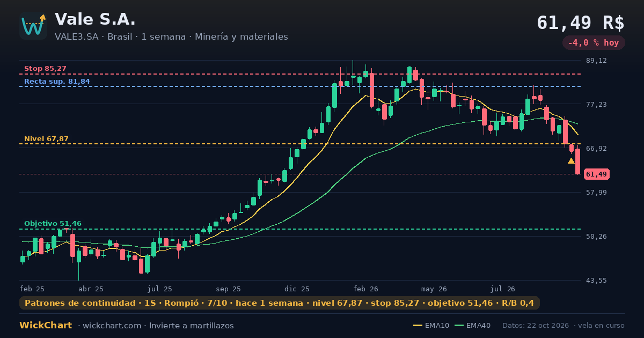The image size is (644, 338).
Task: Click the 43,55 price axis value
Action: (x=596, y=280)
